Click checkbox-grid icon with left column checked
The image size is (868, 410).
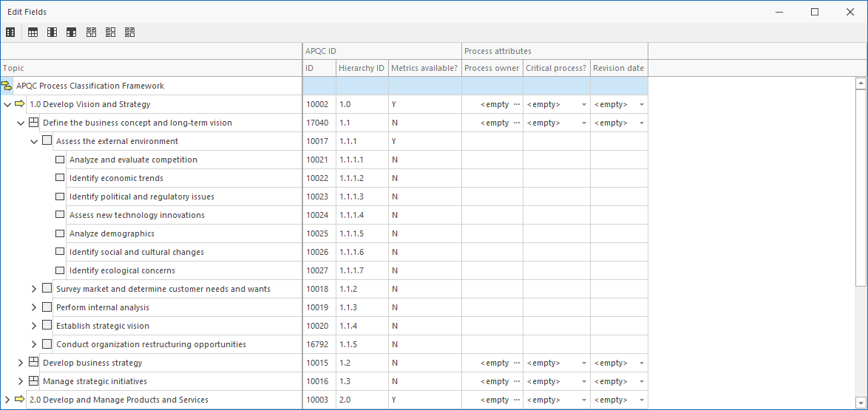(111, 33)
